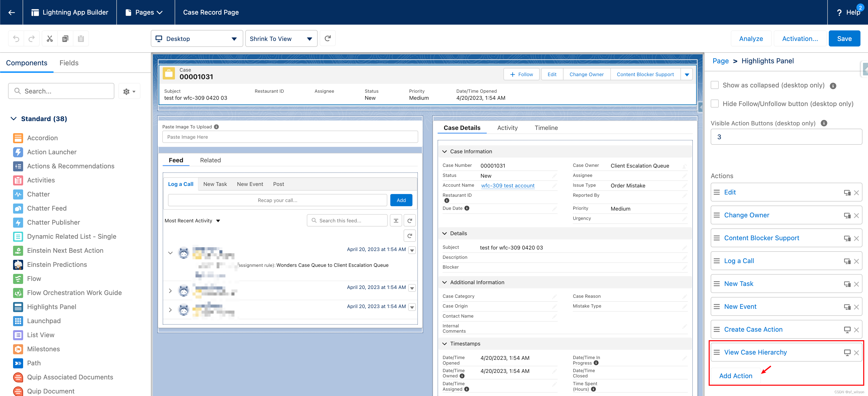The height and width of the screenshot is (396, 868).
Task: Open the wfc-309 test account link
Action: (508, 186)
